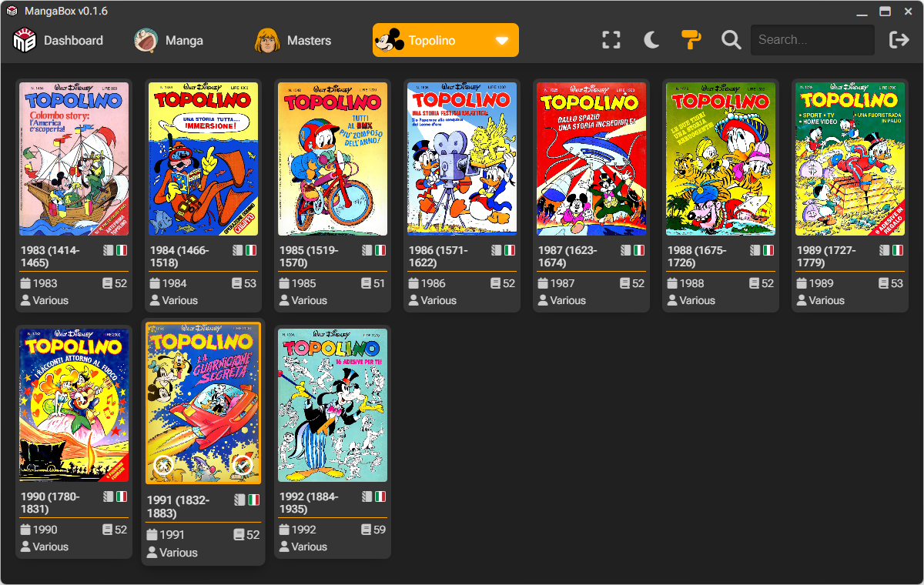924x585 pixels.
Task: Click the book format icon on 1987 card
Action: pyautogui.click(x=626, y=250)
